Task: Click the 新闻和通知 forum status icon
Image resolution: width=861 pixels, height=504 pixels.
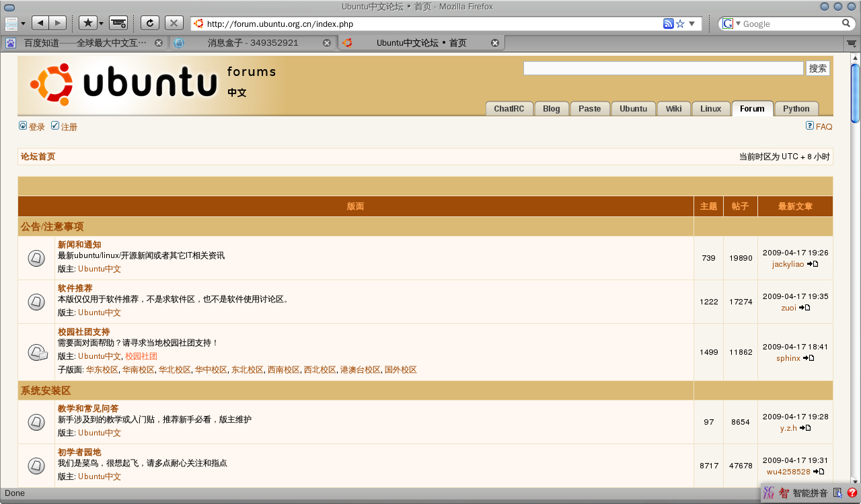Action: click(36, 258)
